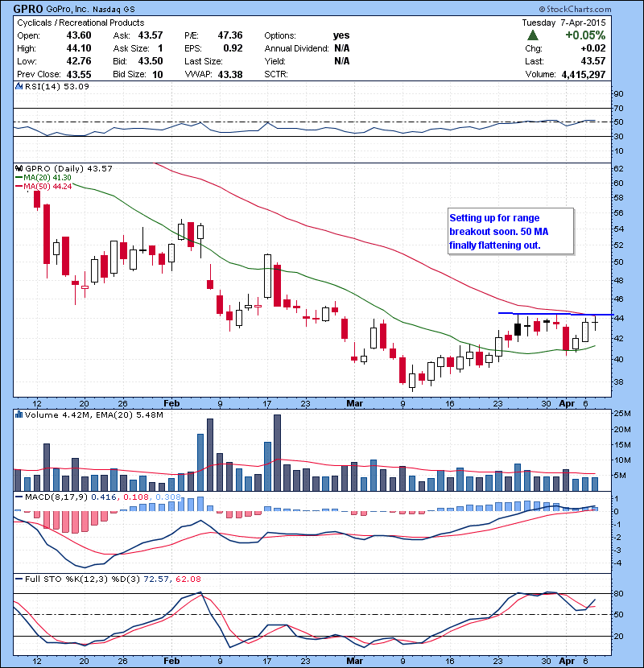Click the MACD values '0.416, 0.108, 0.308'

coord(136,497)
